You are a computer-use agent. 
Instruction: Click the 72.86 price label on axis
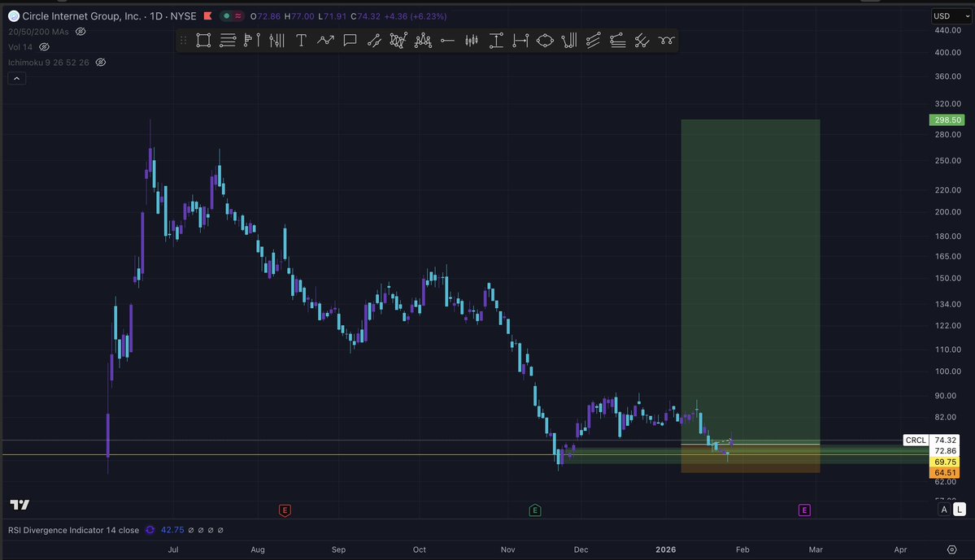click(x=945, y=450)
